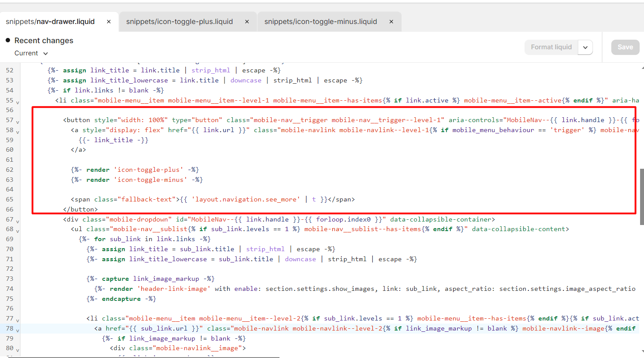Fold the ul sublist at line 68
Image resolution: width=644 pixels, height=358 pixels.
17,231
